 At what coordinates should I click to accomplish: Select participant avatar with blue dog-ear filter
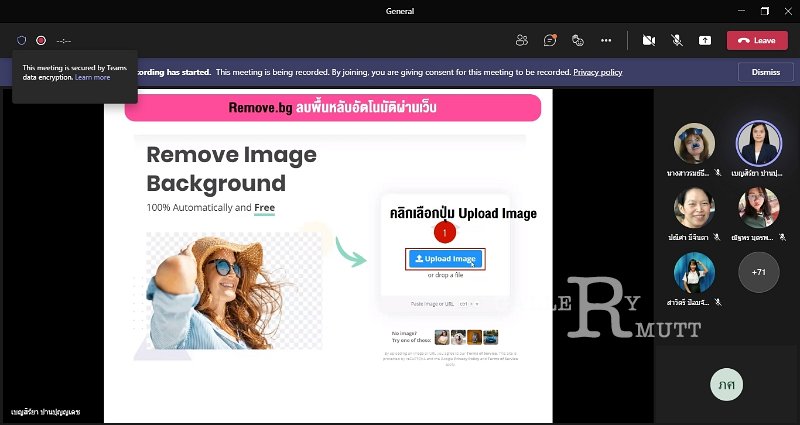pos(694,143)
